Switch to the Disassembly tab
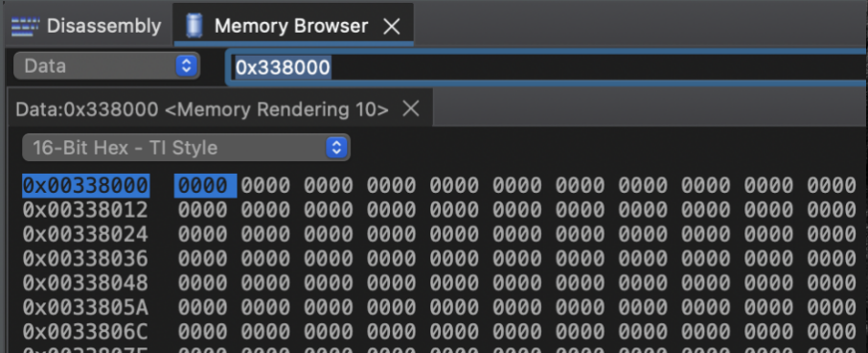Image resolution: width=868 pixels, height=353 pixels. tap(86, 26)
